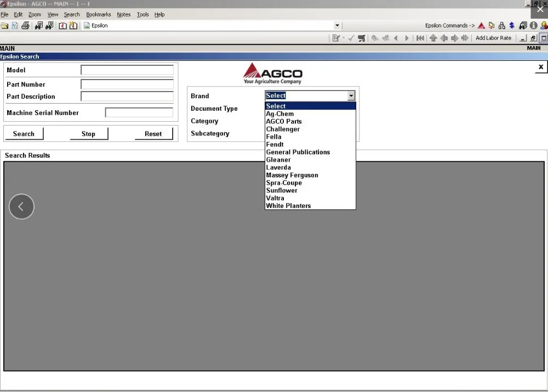Open the Notes menu

124,15
